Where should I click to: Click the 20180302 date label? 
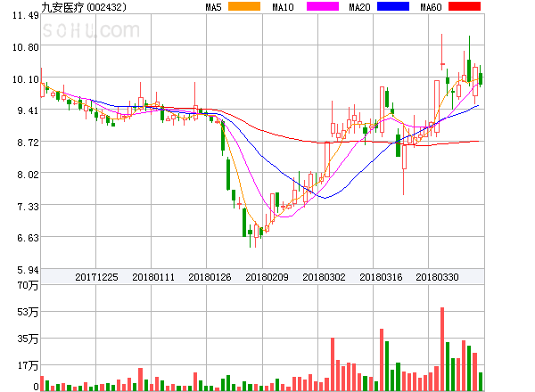[x=324, y=277]
